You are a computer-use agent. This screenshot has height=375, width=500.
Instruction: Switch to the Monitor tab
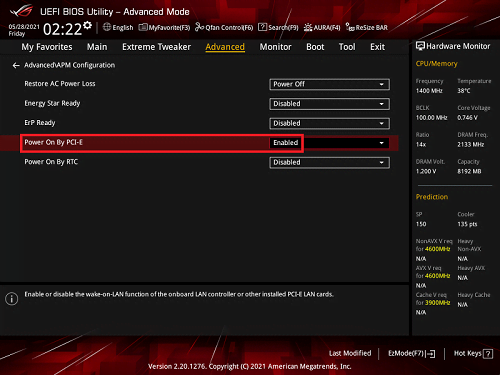click(x=275, y=47)
